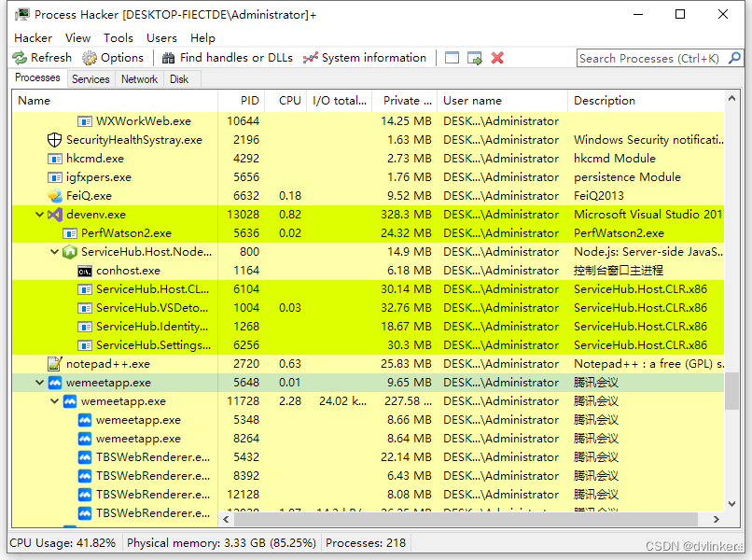The height and width of the screenshot is (560, 752).
Task: Sort by the Private bytes column header
Action: [x=405, y=101]
